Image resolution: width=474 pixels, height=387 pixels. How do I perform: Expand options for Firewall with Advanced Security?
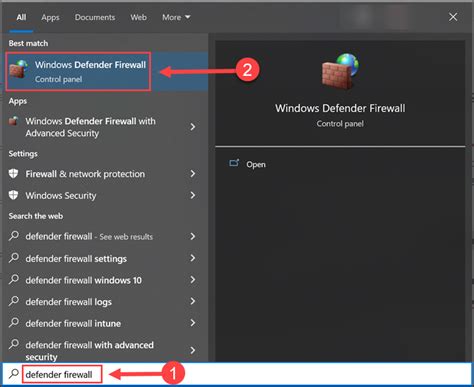pos(193,127)
